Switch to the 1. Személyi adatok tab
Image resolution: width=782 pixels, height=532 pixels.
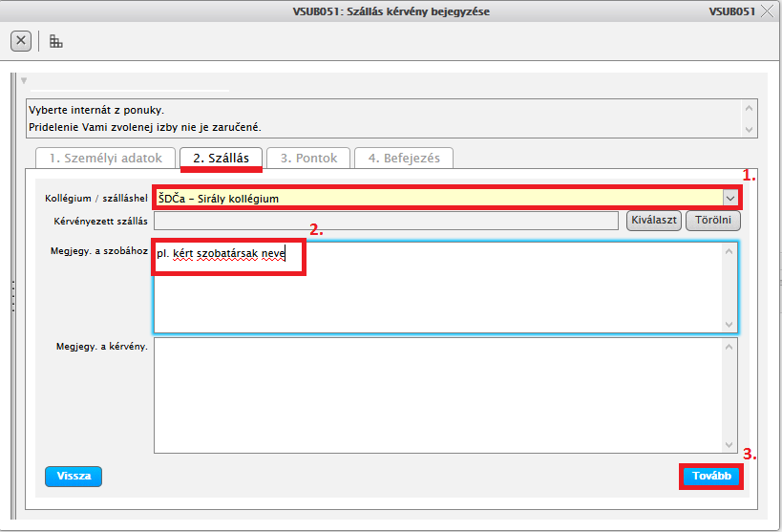pos(105,158)
